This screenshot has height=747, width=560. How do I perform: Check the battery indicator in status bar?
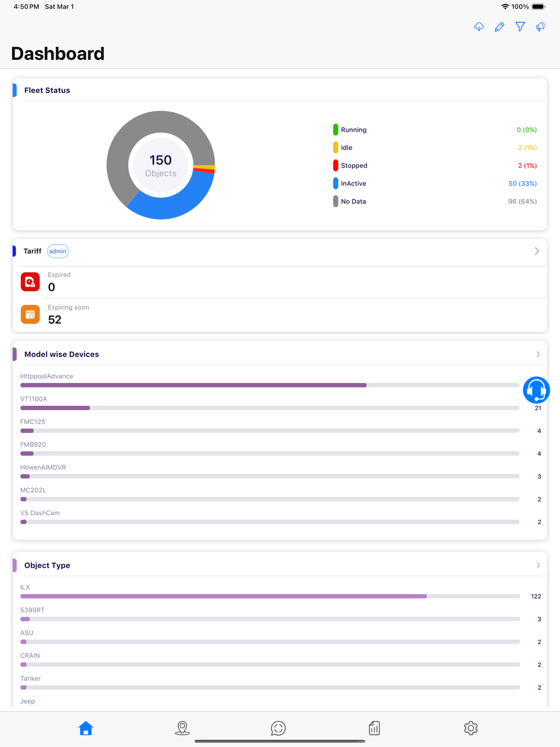click(x=539, y=7)
